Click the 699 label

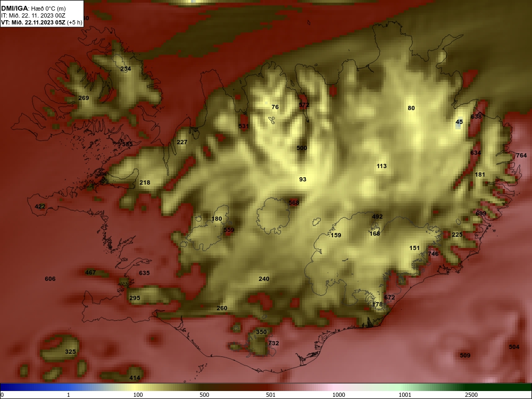481,213
